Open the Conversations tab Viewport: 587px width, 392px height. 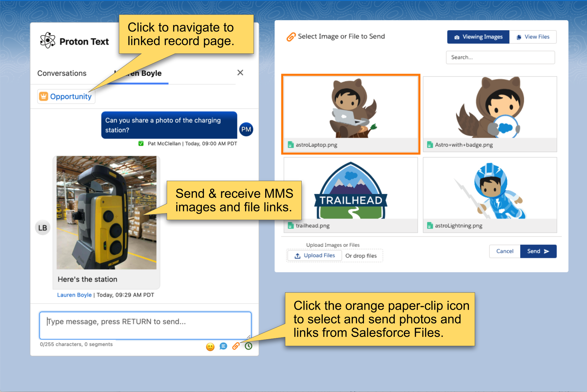click(x=62, y=73)
